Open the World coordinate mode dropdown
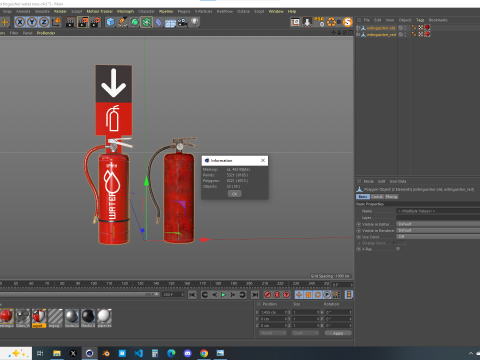The height and width of the screenshot is (360, 480). click(273, 333)
